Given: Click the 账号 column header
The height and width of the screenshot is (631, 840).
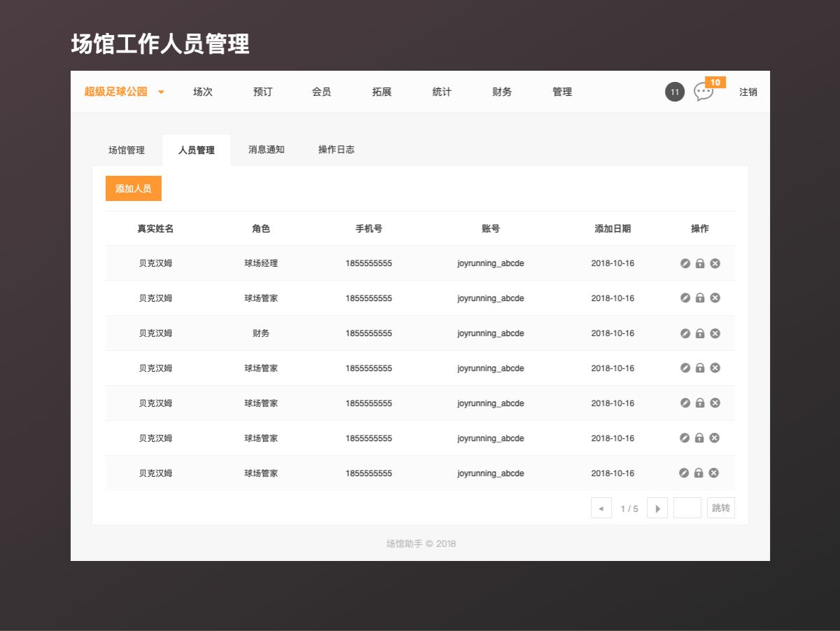Looking at the screenshot, I should pyautogui.click(x=491, y=228).
